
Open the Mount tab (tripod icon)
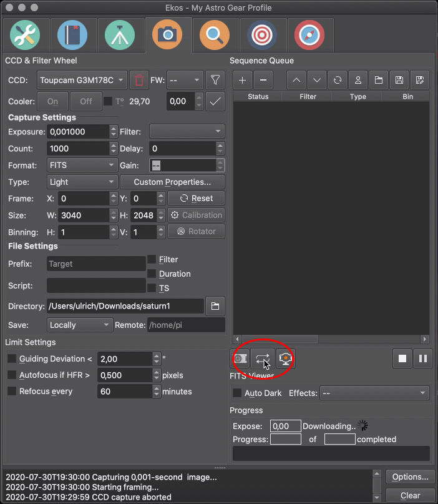(x=120, y=35)
